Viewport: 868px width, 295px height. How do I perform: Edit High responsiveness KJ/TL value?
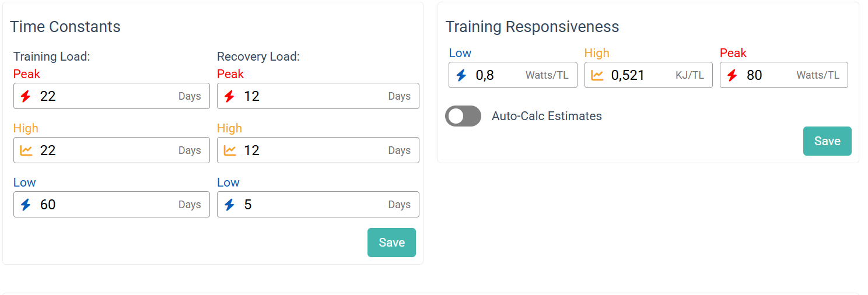[x=639, y=75]
